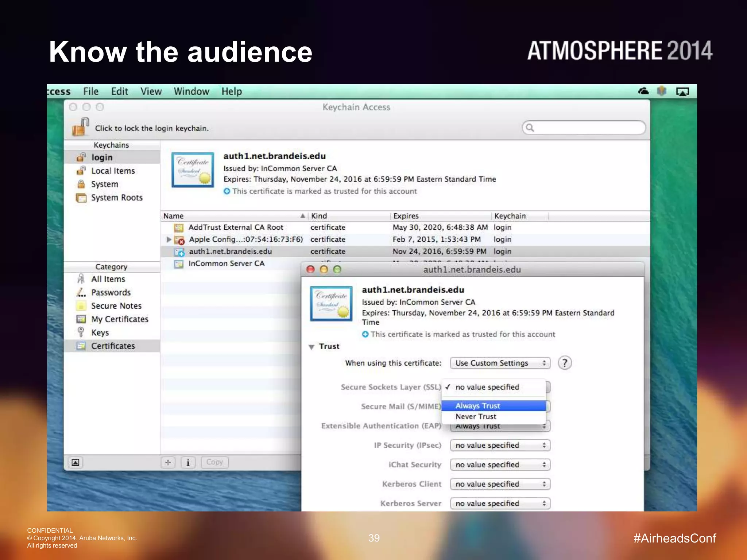Choose Never Trust in the popup menu

click(494, 416)
